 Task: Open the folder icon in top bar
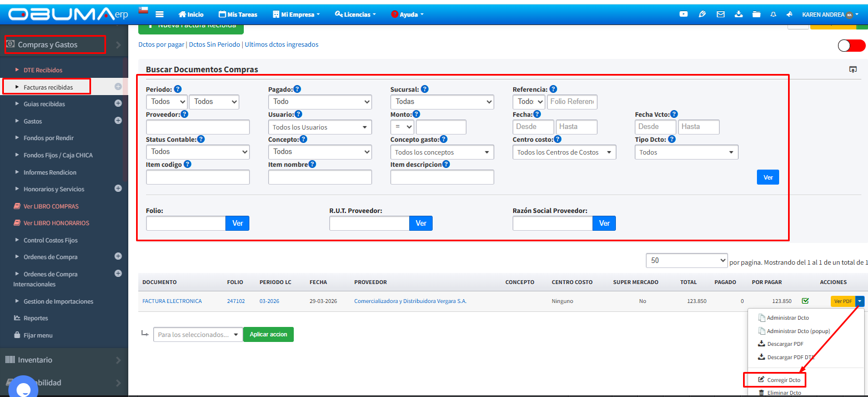(756, 14)
